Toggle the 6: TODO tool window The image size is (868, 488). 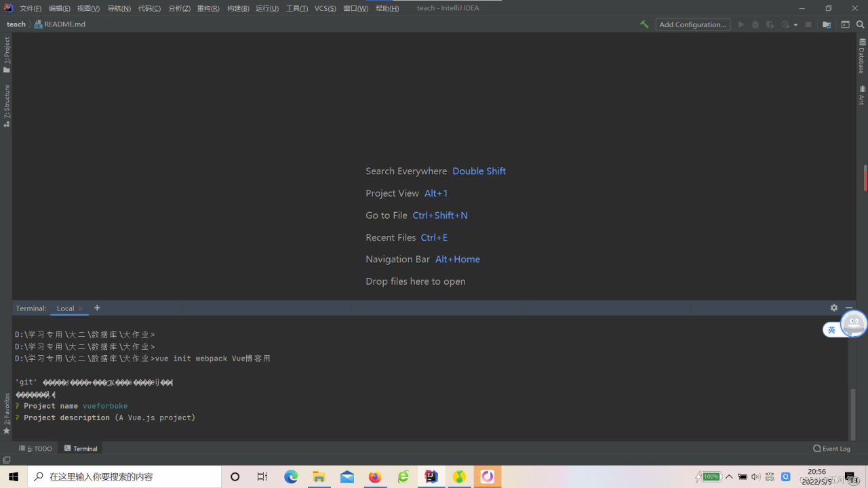click(35, 449)
